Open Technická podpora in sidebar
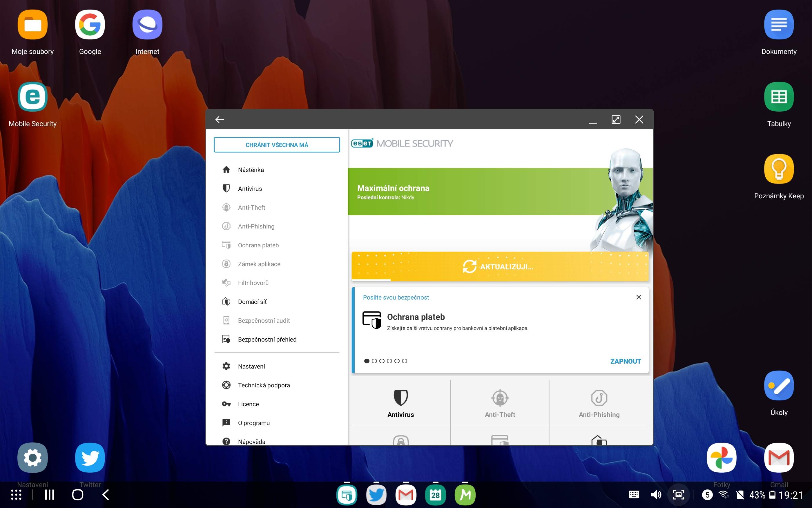Screen dimensions: 812x508 tap(277, 385)
